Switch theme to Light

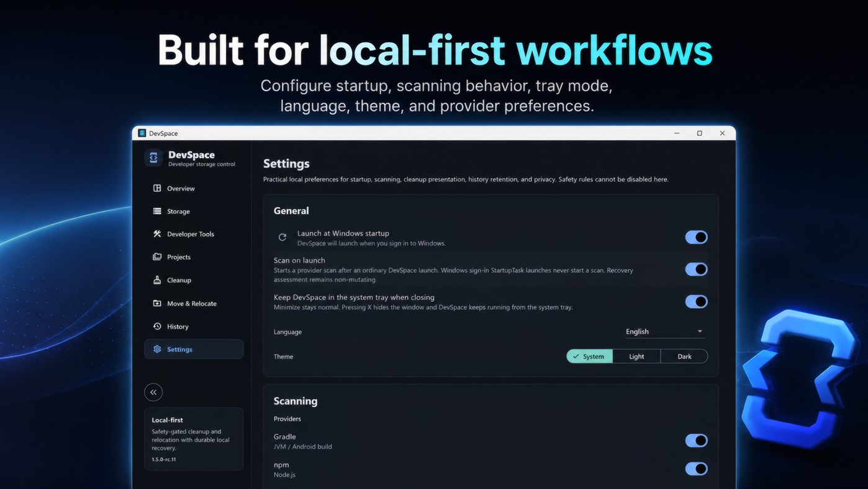(636, 356)
